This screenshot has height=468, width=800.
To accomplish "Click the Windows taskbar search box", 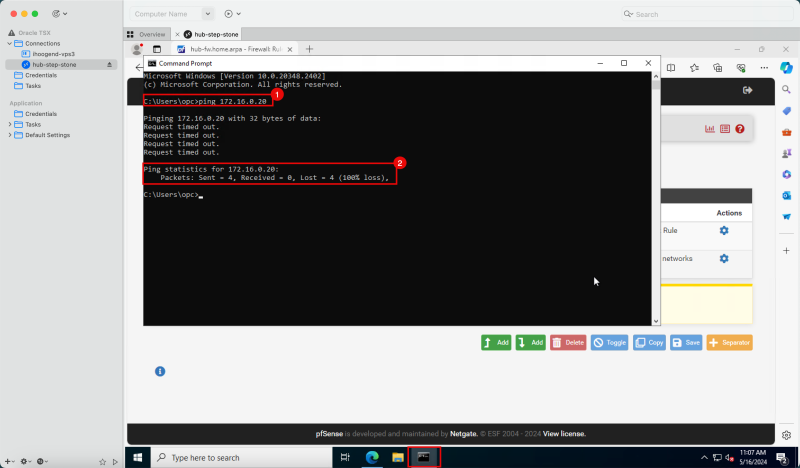I will [240, 457].
